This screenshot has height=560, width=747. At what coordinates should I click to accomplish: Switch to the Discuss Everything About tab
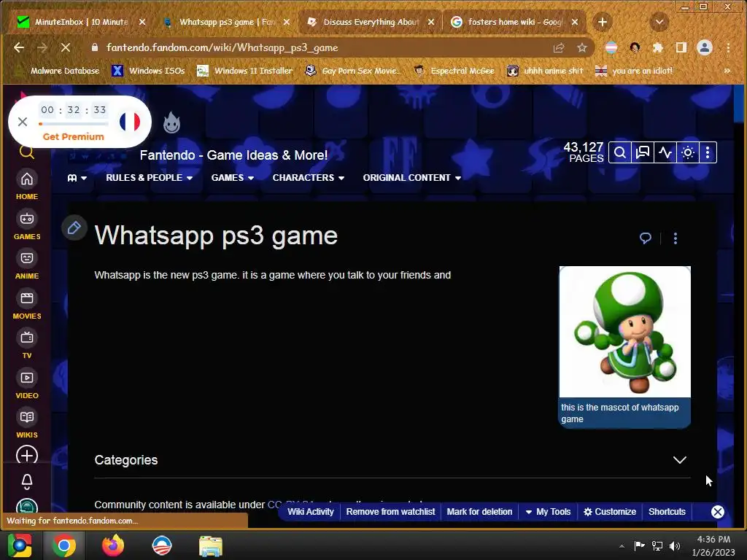click(370, 22)
